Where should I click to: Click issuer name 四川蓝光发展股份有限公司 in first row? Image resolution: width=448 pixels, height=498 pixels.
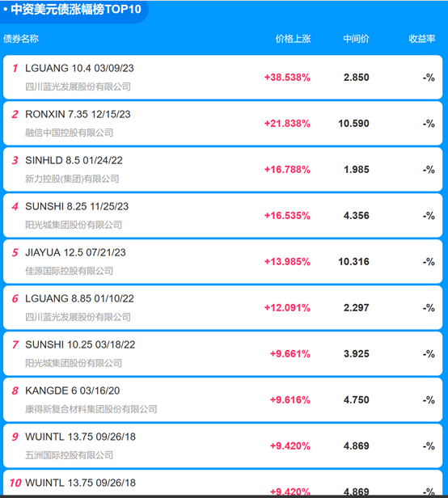[x=78, y=87]
